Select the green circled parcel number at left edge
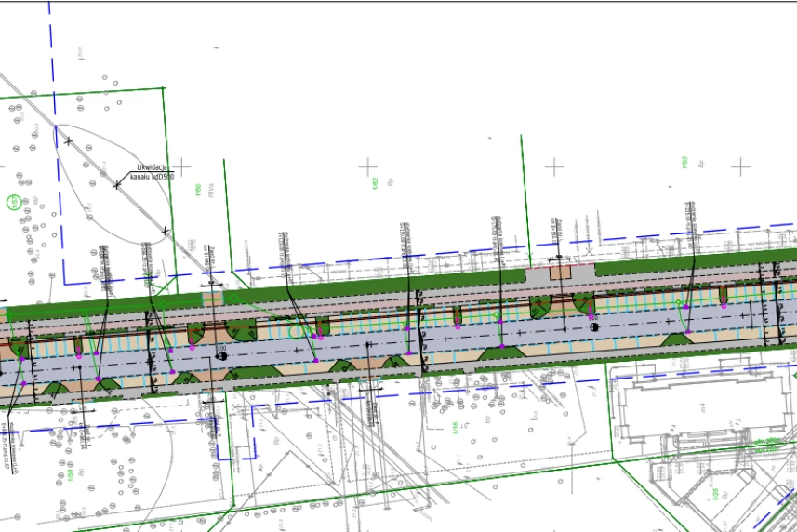This screenshot has width=797, height=532. pos(13,202)
